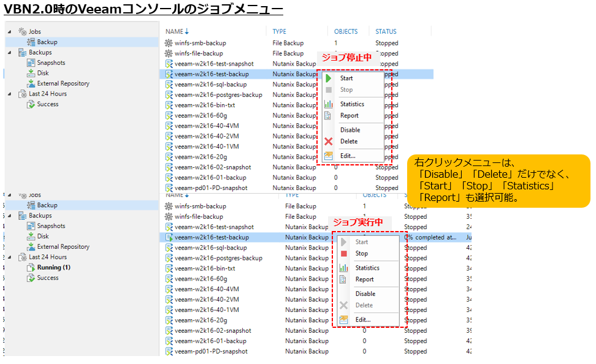The height and width of the screenshot is (364, 596).
Task: Click the External Repository icon in the upper tree
Action: pos(31,83)
